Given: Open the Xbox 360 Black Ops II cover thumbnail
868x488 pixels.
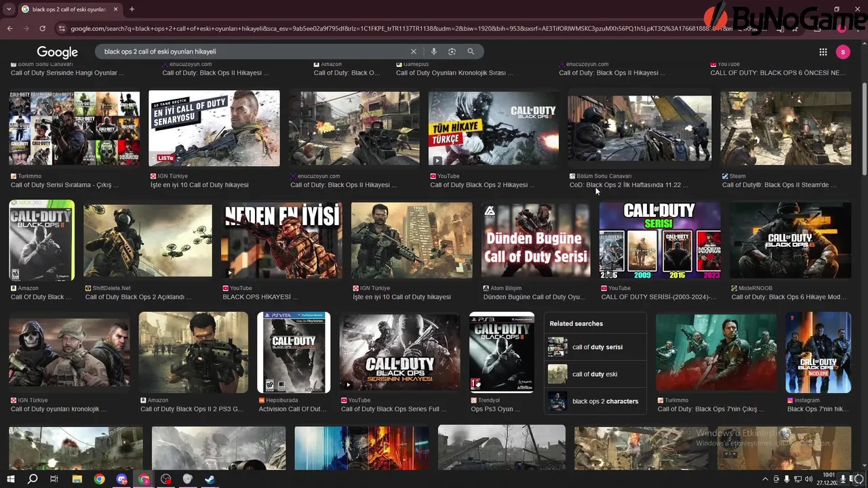Looking at the screenshot, I should (41, 241).
